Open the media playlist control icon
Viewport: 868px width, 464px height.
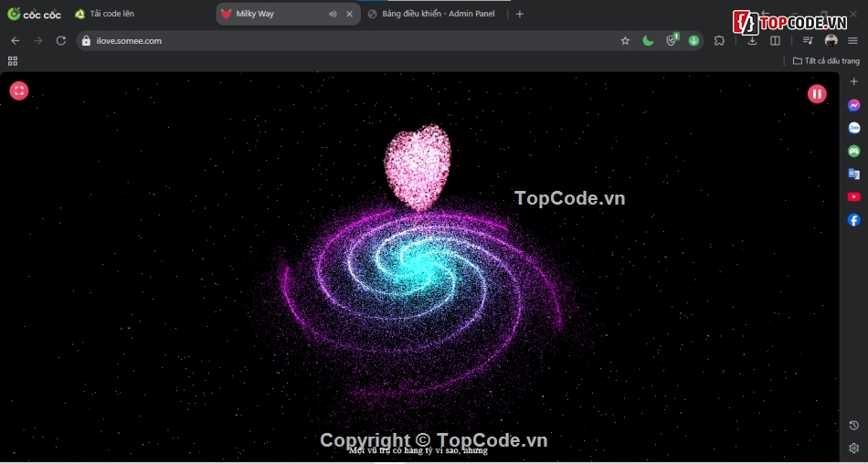click(808, 40)
